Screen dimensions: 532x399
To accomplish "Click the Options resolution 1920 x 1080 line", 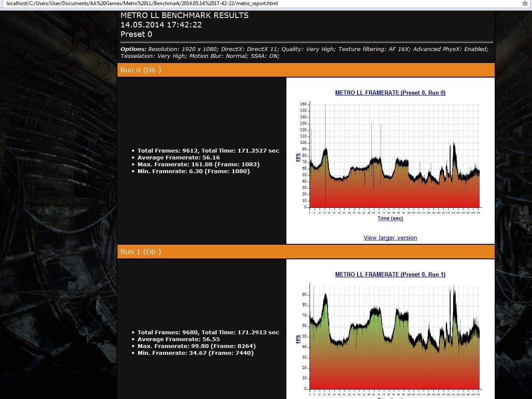I will (x=304, y=49).
